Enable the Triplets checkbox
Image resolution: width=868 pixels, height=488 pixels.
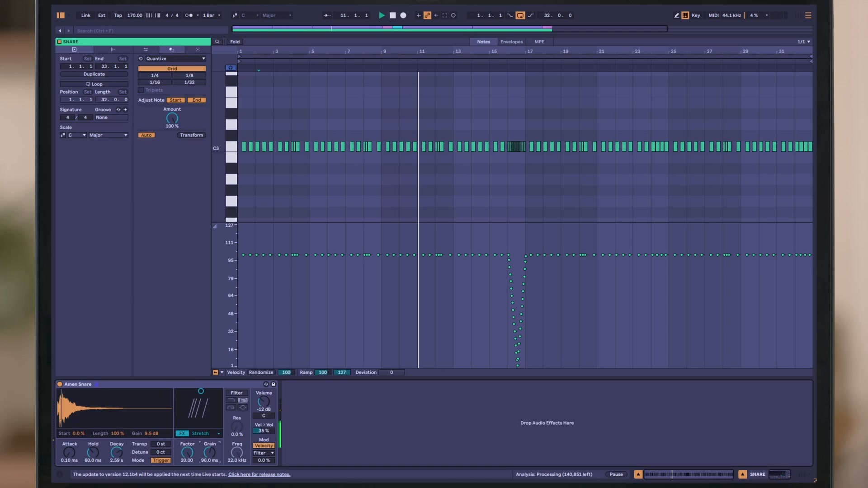(x=141, y=90)
